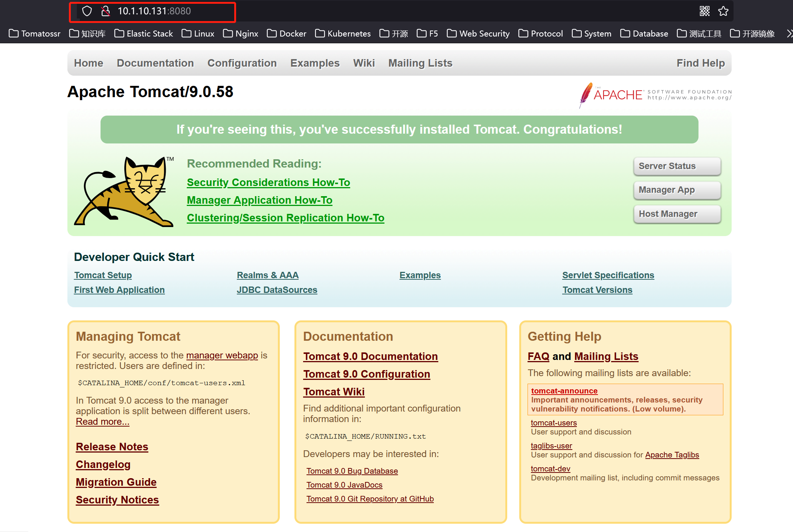Open Configuration in the navigation bar
Image resolution: width=793 pixels, height=532 pixels.
(242, 63)
